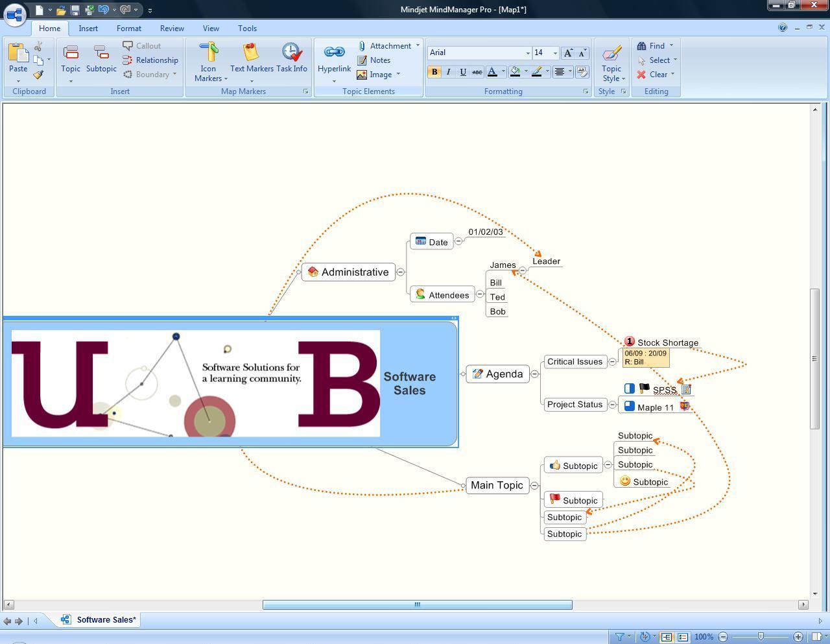
Task: Insert a Hyperlink with the ribbon icon
Action: [333, 58]
